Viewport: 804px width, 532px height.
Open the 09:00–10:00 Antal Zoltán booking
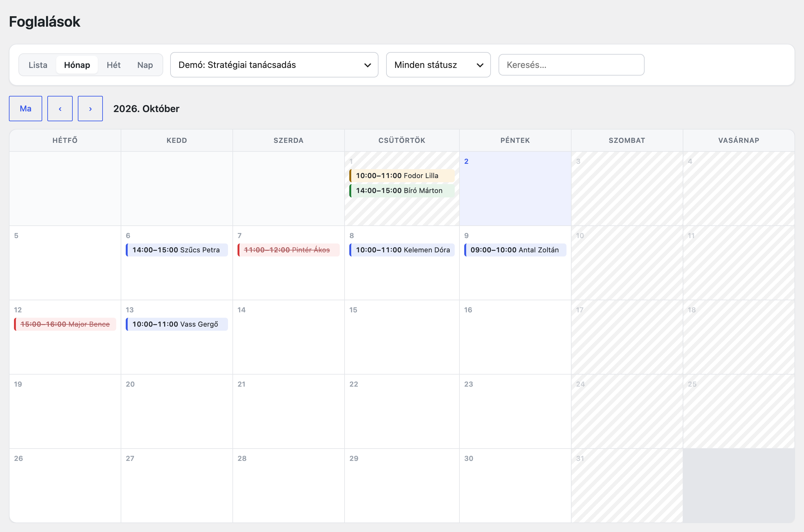coord(515,250)
